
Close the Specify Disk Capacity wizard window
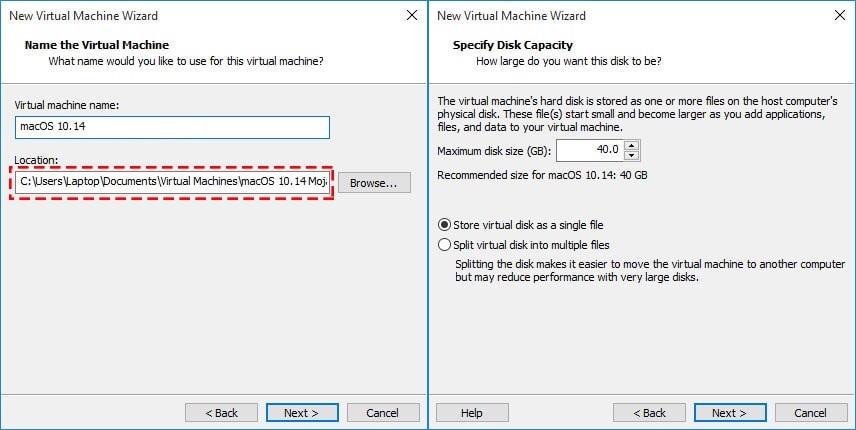coord(839,16)
